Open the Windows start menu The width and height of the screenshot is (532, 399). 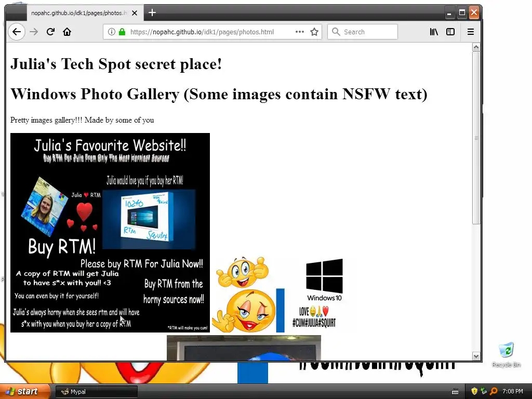(24, 392)
